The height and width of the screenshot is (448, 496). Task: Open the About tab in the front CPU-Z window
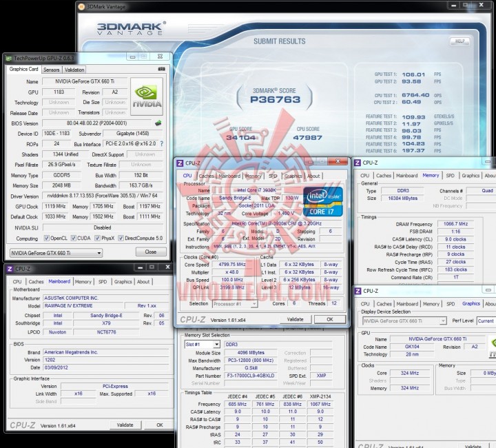pos(313,176)
